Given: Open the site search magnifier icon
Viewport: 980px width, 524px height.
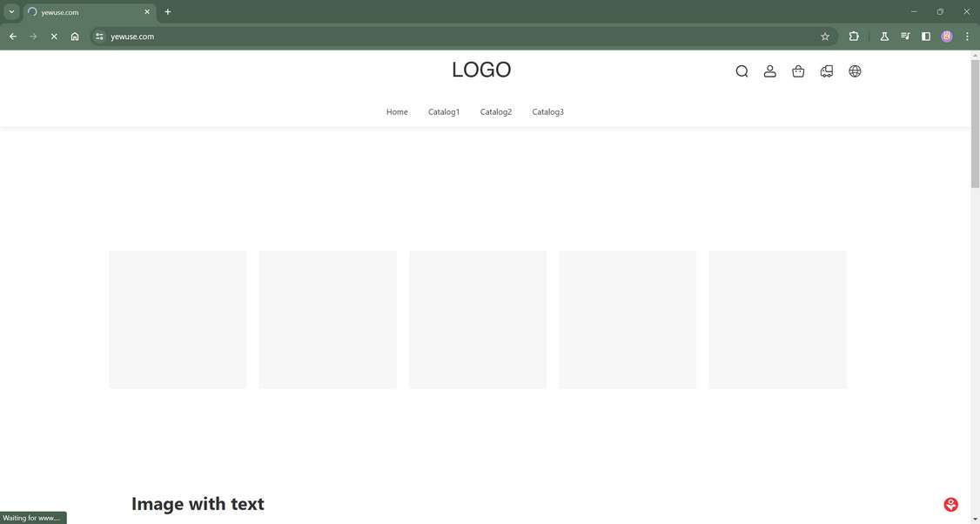Looking at the screenshot, I should [742, 71].
